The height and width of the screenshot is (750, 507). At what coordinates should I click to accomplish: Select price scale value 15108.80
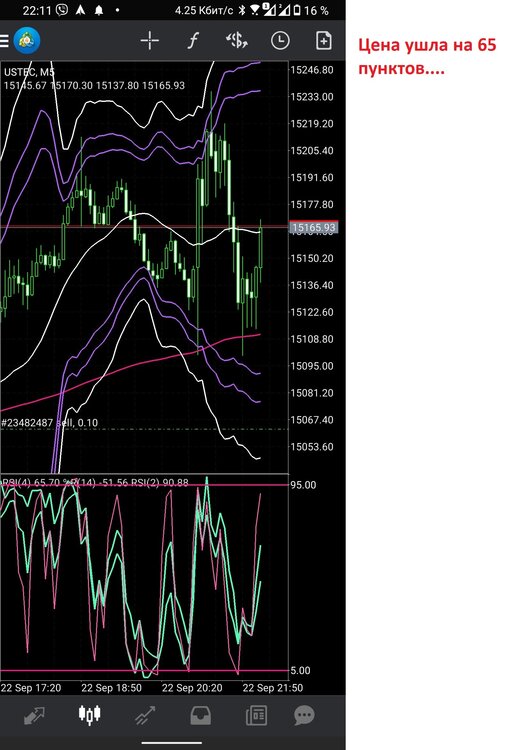tap(312, 339)
